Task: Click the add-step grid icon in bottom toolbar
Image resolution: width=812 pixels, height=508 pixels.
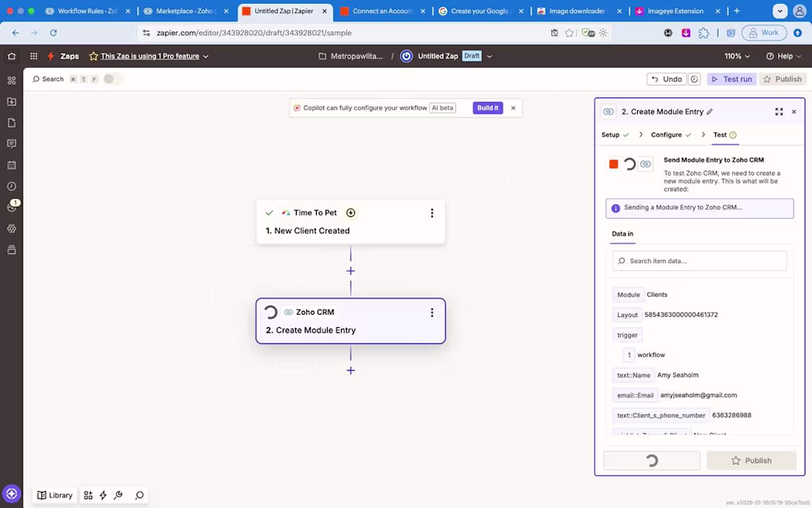Action: point(88,495)
